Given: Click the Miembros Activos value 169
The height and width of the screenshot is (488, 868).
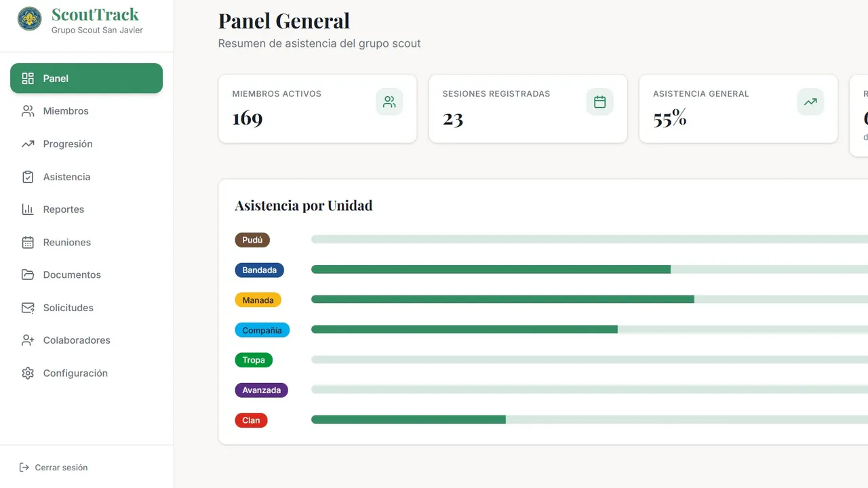Looking at the screenshot, I should pos(248,119).
